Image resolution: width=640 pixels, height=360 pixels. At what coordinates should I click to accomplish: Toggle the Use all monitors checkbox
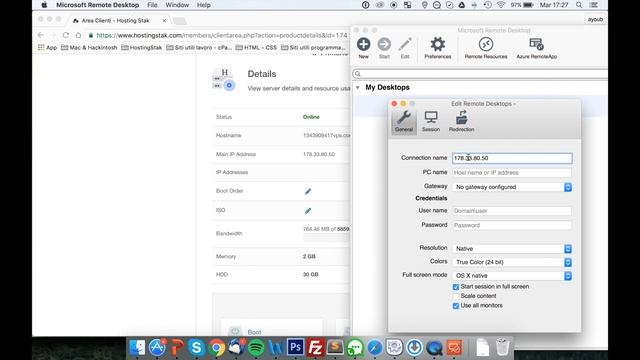pos(456,306)
